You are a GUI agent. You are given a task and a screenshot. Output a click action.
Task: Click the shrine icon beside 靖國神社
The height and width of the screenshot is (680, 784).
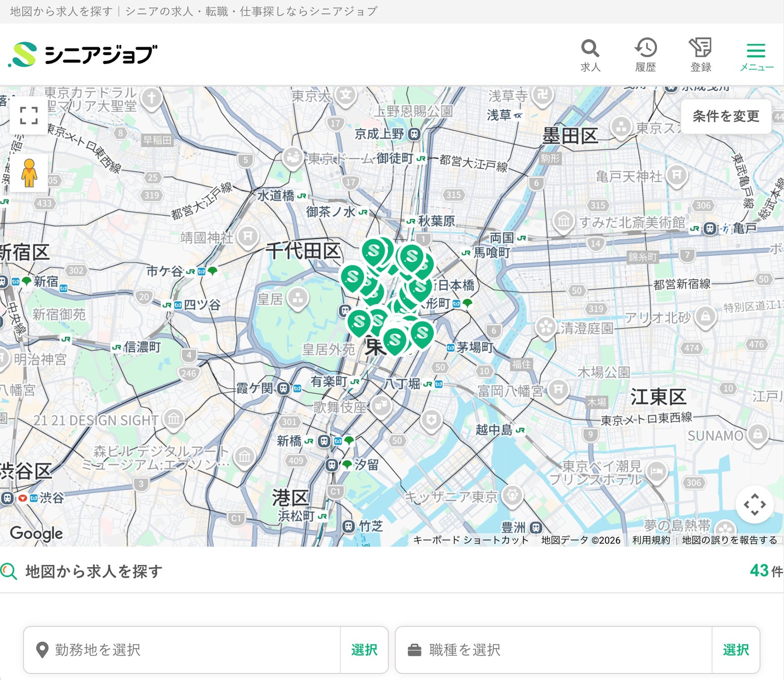click(x=248, y=236)
